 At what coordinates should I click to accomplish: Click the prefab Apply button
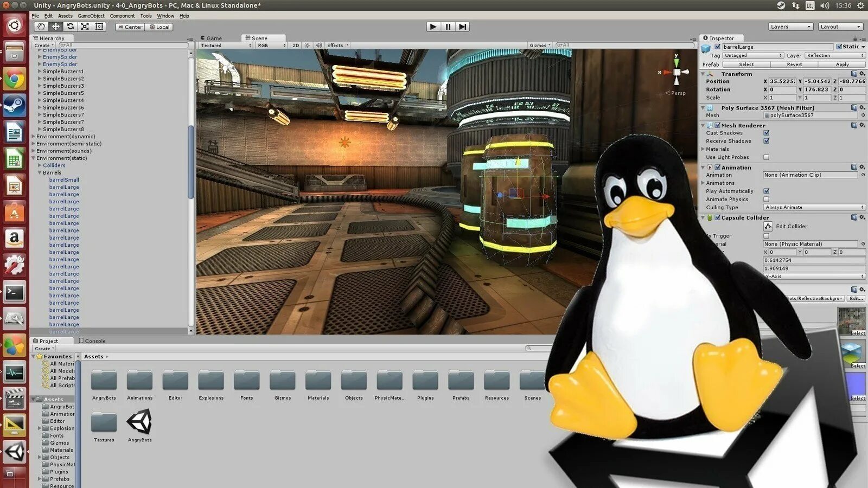point(842,65)
